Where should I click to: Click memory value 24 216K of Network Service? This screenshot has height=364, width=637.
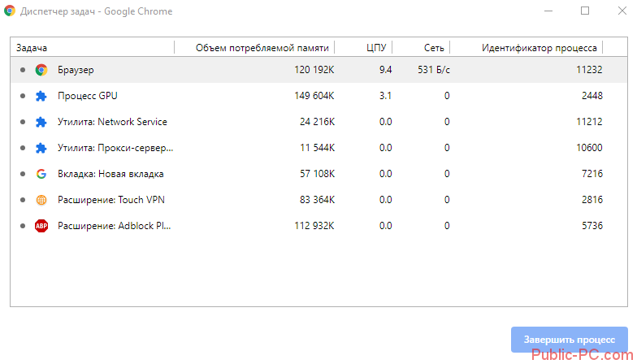[317, 122]
